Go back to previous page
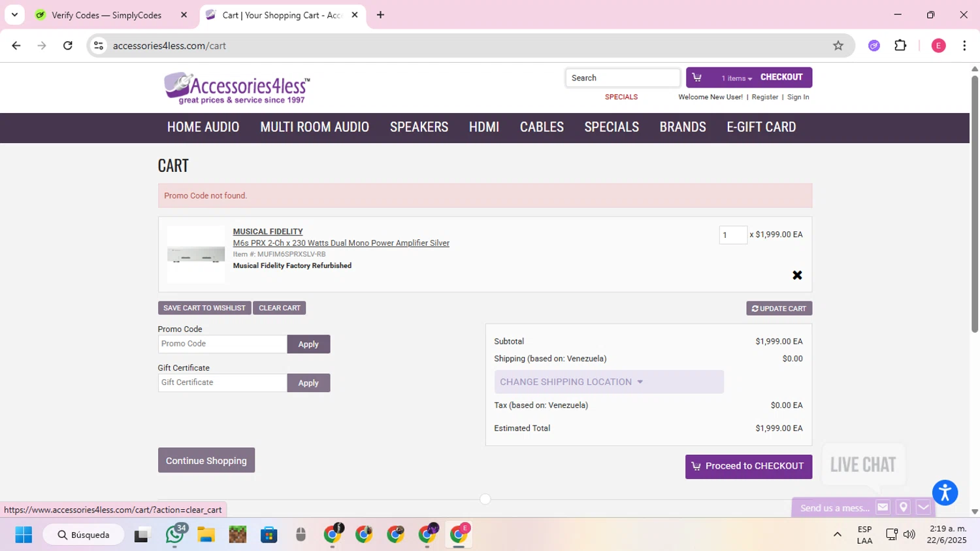This screenshot has height=551, width=980. pyautogui.click(x=16, y=46)
